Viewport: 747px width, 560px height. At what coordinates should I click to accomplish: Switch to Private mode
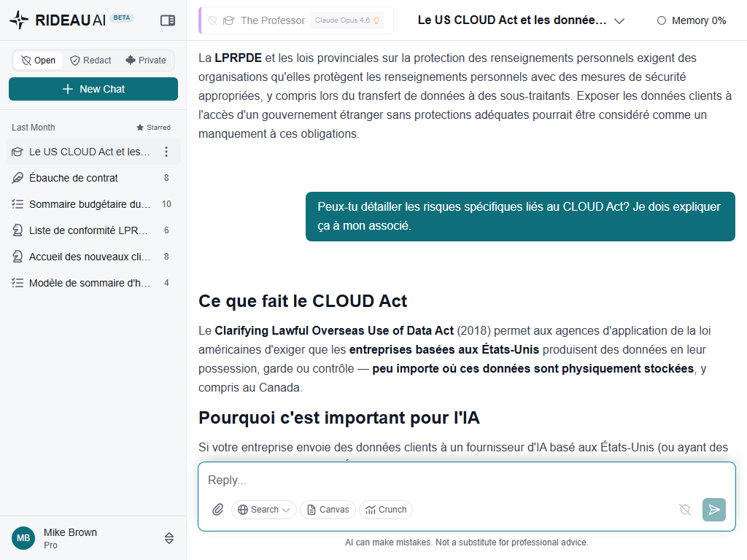(145, 61)
